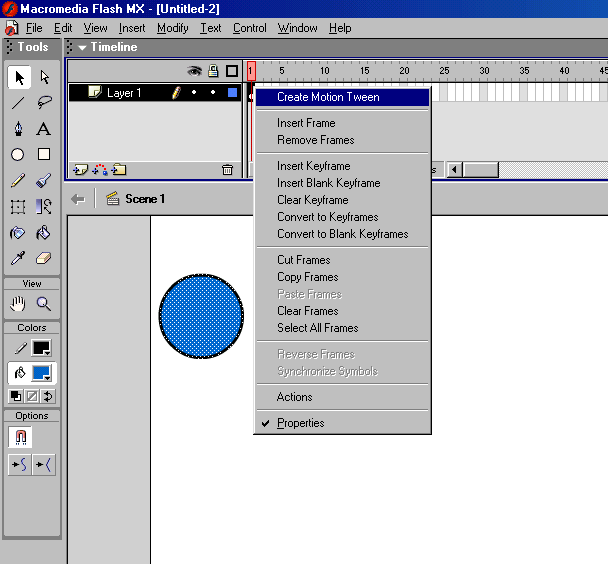Select Layer 1 in the timeline
This screenshot has height=564, width=608.
click(x=124, y=93)
